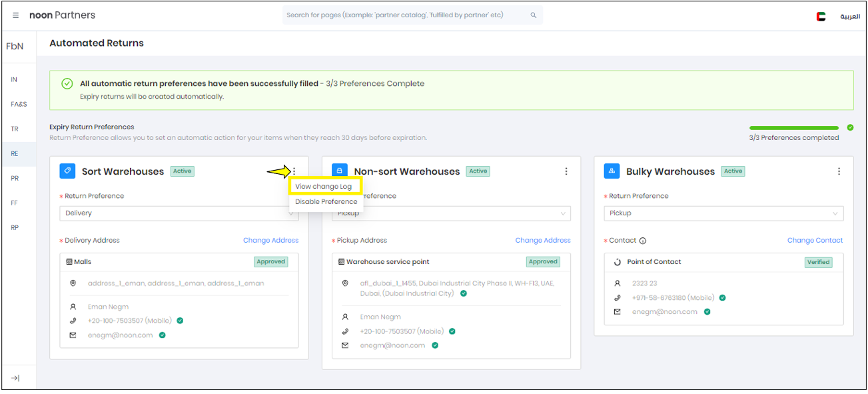Click the Sort Warehouses tag icon
This screenshot has width=868, height=394.
[x=67, y=171]
